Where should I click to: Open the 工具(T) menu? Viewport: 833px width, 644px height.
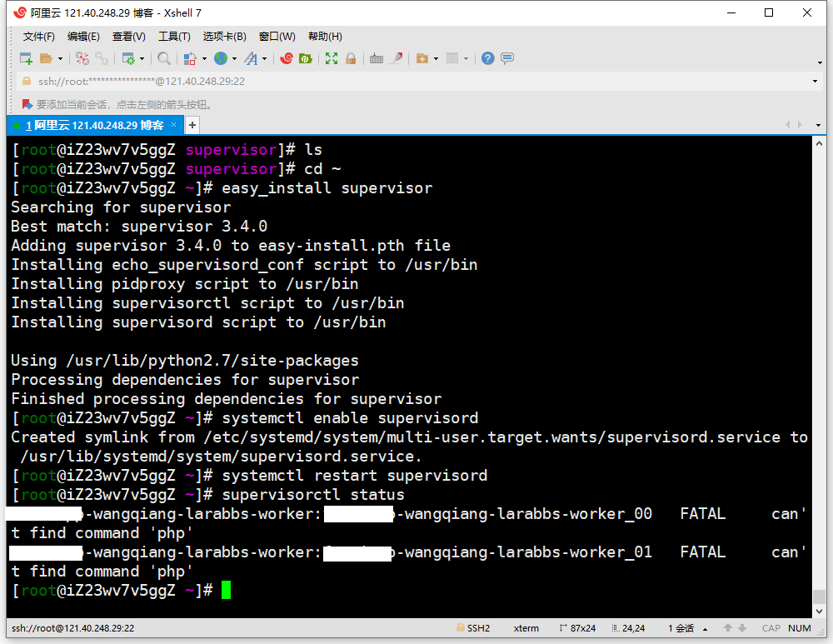174,37
